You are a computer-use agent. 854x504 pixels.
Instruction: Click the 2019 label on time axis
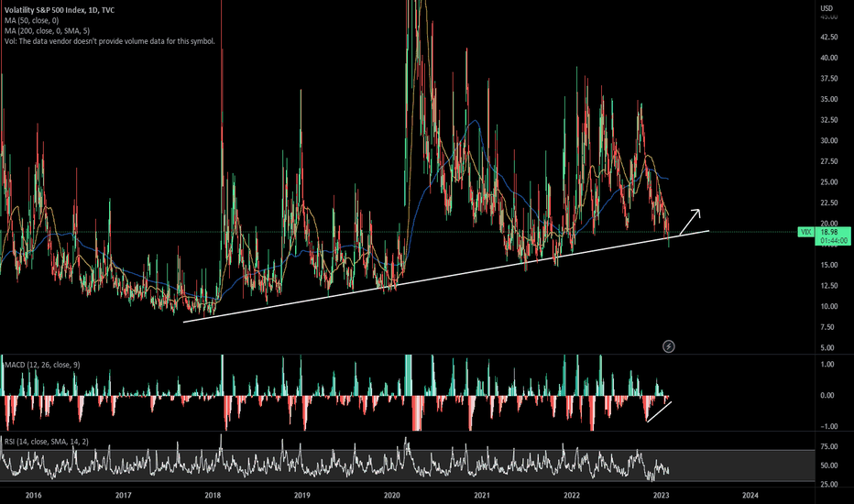pos(302,495)
